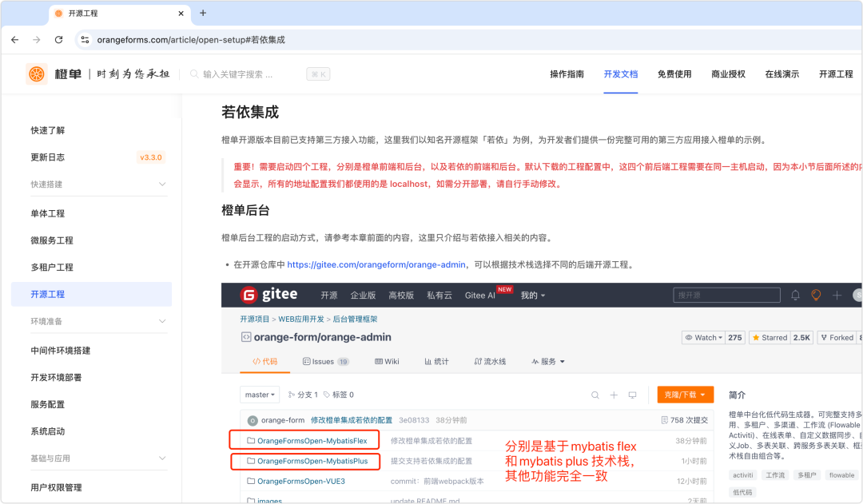This screenshot has width=863, height=504.
Task: Click the gitee 搜开源 search box
Action: [x=726, y=296]
